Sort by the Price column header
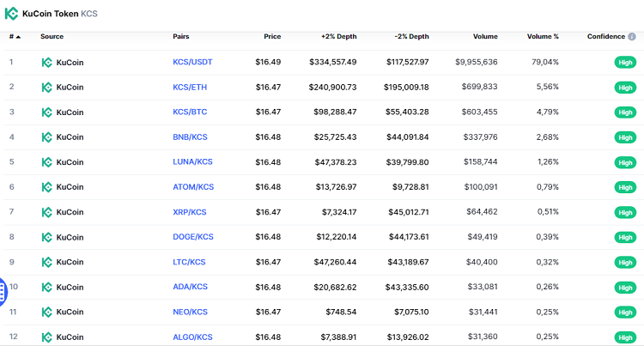The width and height of the screenshot is (644, 346). (x=272, y=37)
